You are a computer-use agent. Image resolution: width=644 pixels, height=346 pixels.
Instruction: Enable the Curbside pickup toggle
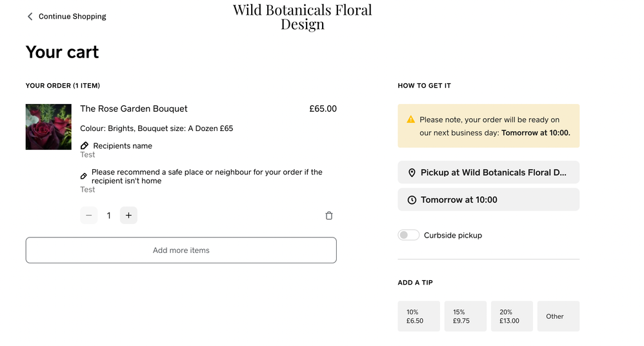coord(408,235)
